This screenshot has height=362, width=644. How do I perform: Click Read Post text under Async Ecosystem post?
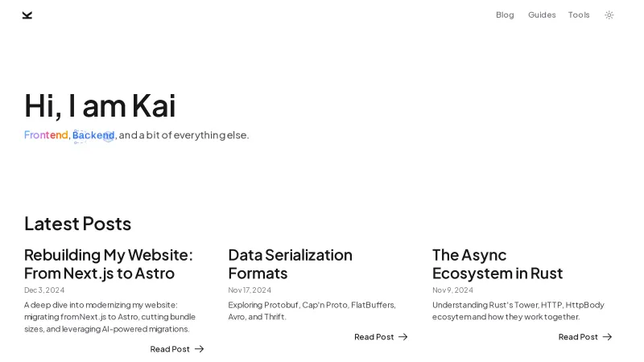coord(578,337)
